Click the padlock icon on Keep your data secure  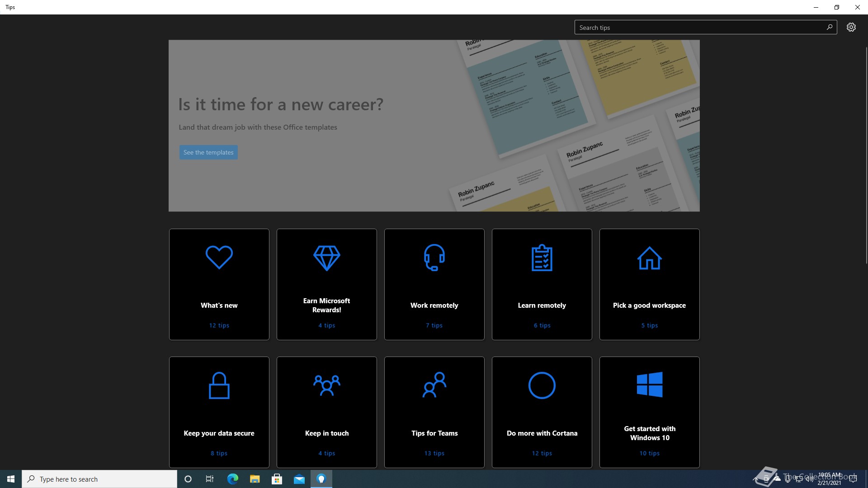coord(219,385)
